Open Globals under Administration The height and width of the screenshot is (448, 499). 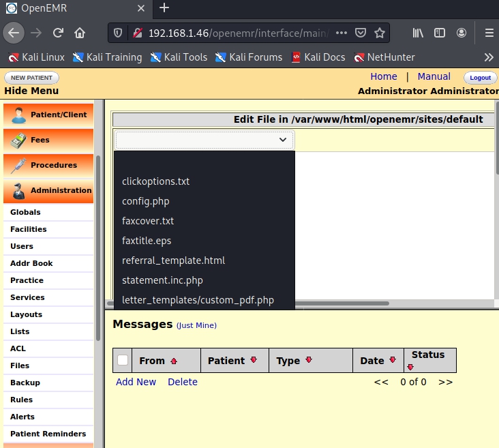point(25,212)
